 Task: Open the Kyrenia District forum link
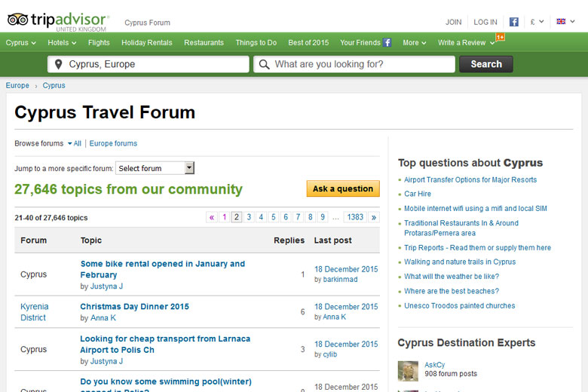coord(35,312)
